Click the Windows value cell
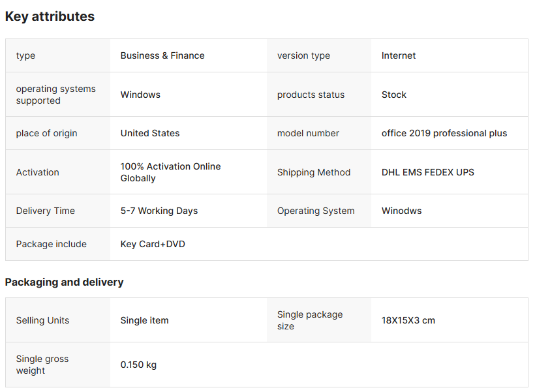The height and width of the screenshot is (392, 535). (x=140, y=95)
